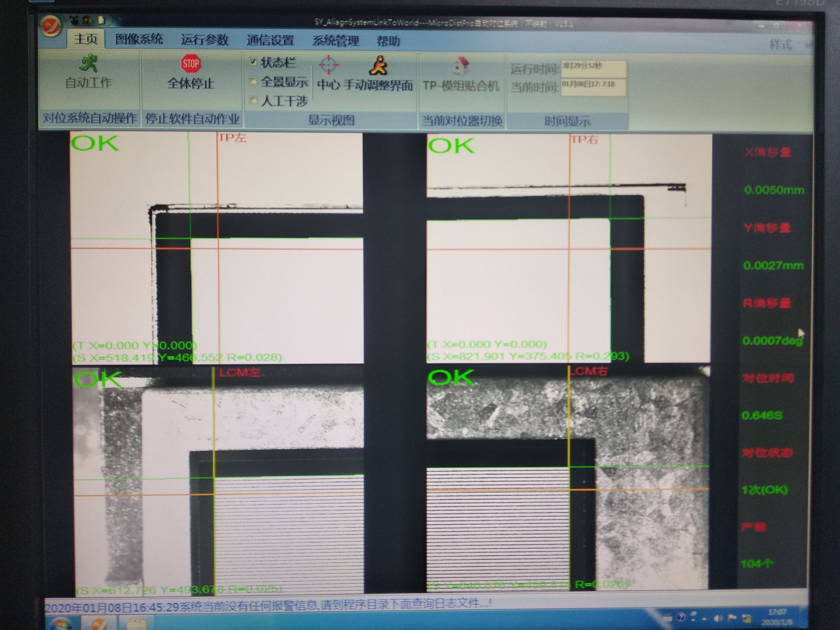Viewport: 840px width, 630px height.
Task: Click the 系统管理 ribbon tab
Action: coord(335,41)
